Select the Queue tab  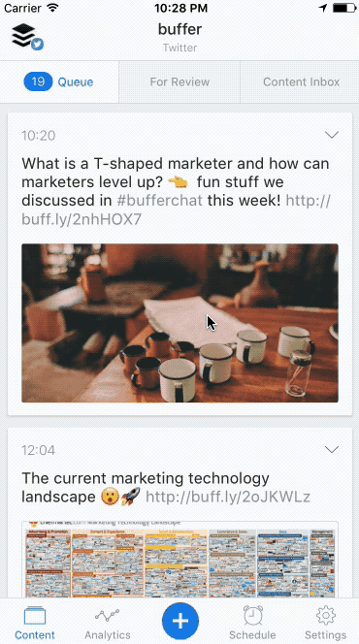click(59, 82)
